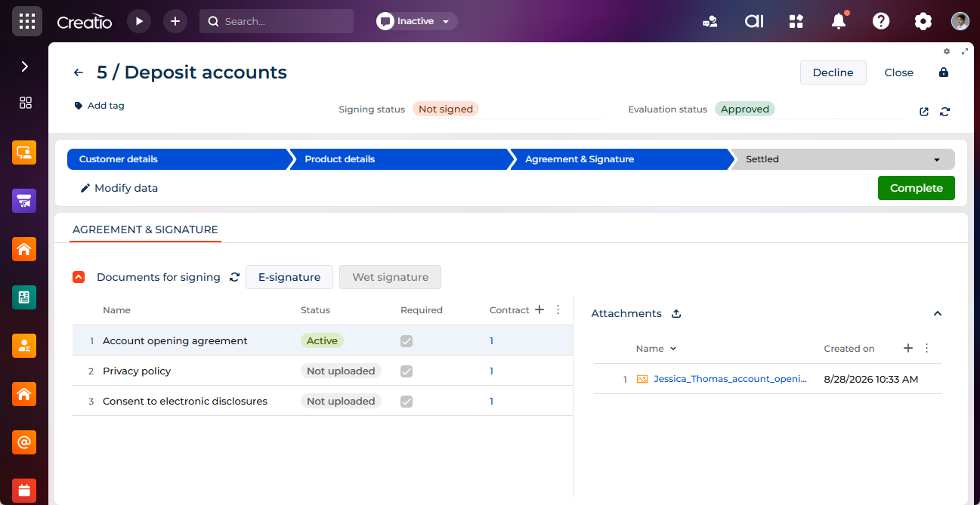Screen dimensions: 980x505
Task: Toggle Required checkbox for Consent to electronic disclosures
Action: [407, 402]
